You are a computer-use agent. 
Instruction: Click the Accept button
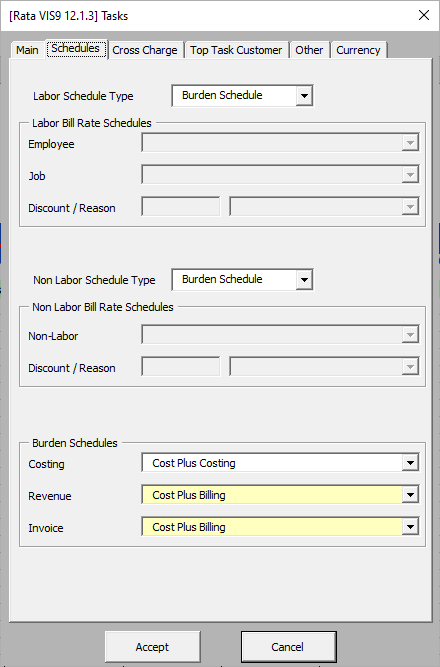pyautogui.click(x=152, y=647)
